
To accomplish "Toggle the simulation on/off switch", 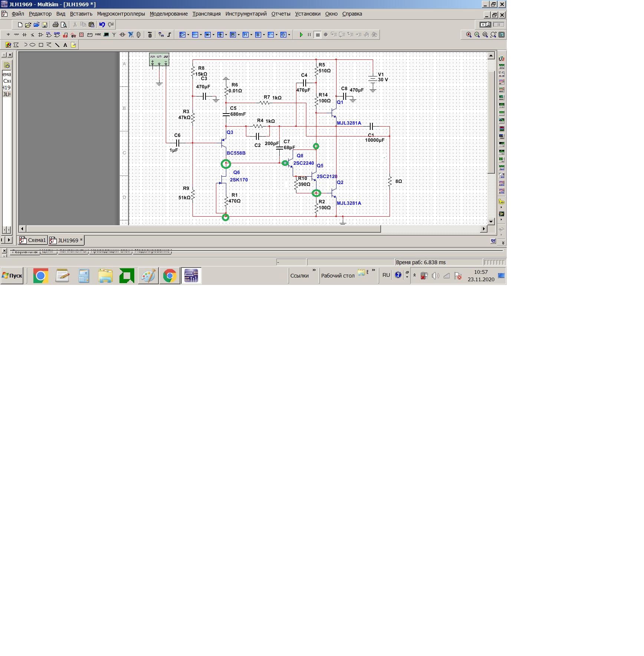I will [485, 24].
